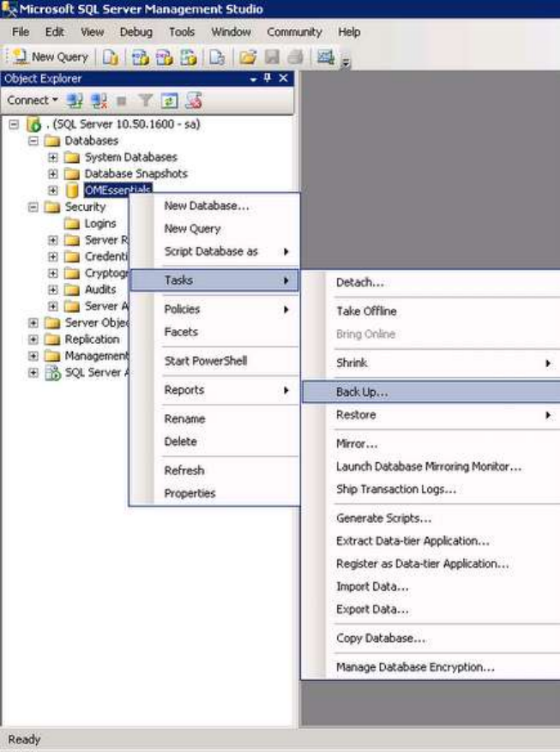Collapse the Security folder
This screenshot has height=752, width=560.
33,208
